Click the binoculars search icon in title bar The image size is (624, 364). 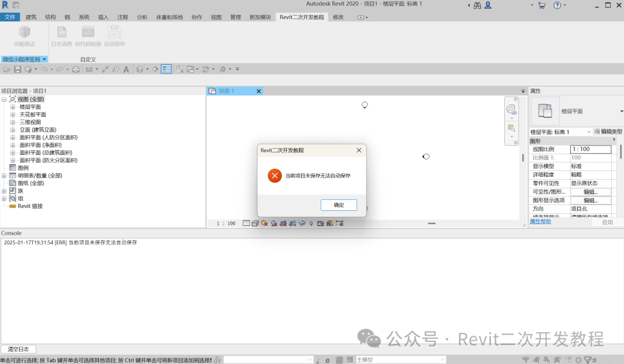tap(477, 6)
